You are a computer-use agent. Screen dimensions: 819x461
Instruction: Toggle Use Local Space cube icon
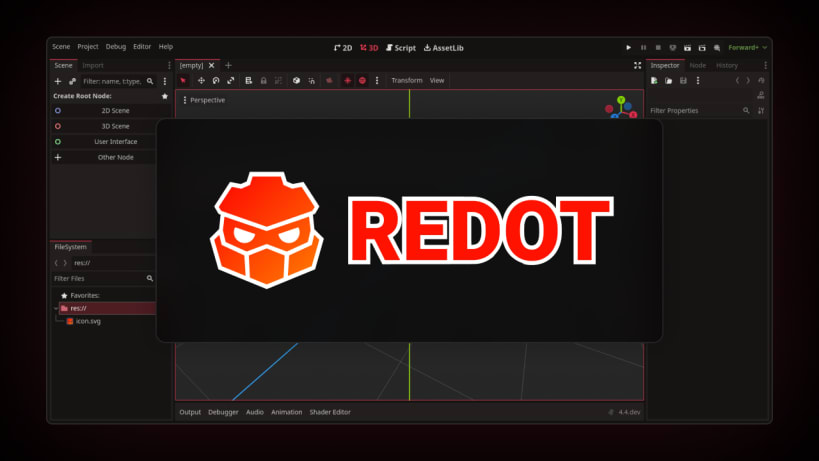tap(296, 80)
